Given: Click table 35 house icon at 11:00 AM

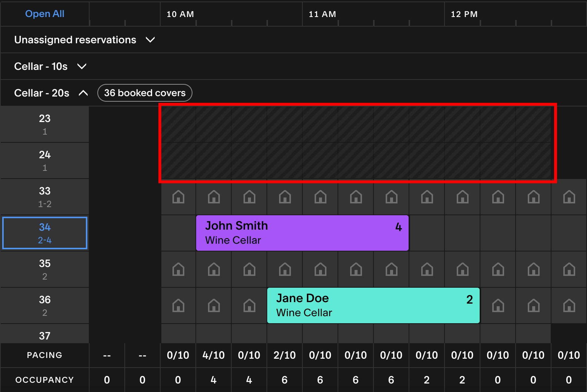Looking at the screenshot, I should pos(321,269).
